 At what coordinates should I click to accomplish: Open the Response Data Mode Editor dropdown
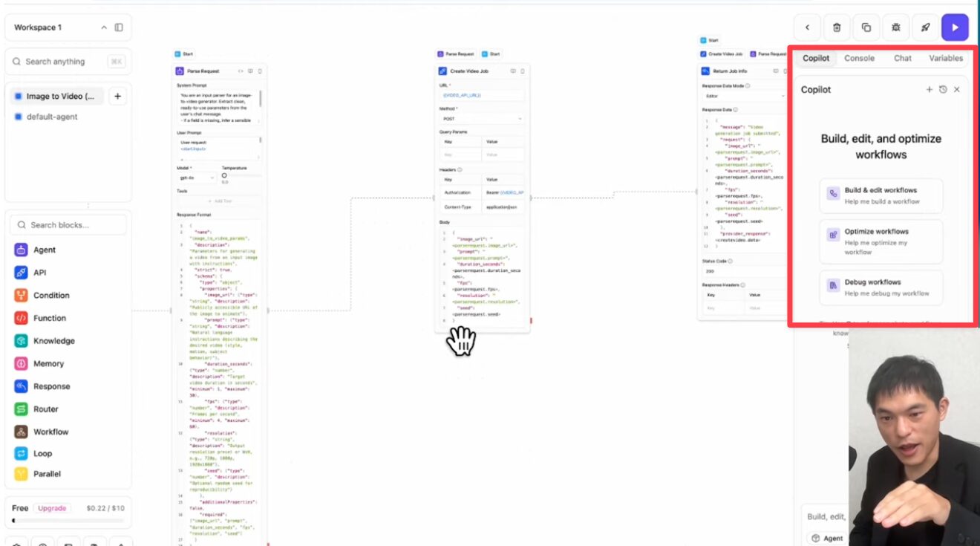point(742,96)
